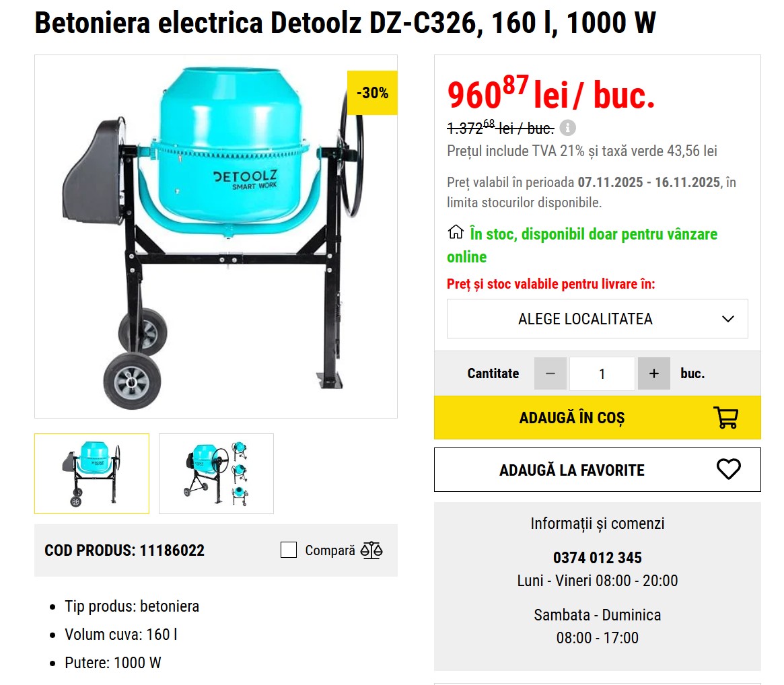Click the -30% discount badge
Viewport: 784px width, 685px height.
pos(371,94)
